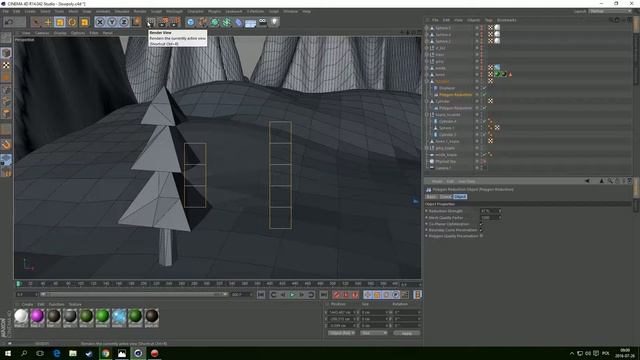
Task: Toggle the Autokeying icon
Action: coord(346,295)
